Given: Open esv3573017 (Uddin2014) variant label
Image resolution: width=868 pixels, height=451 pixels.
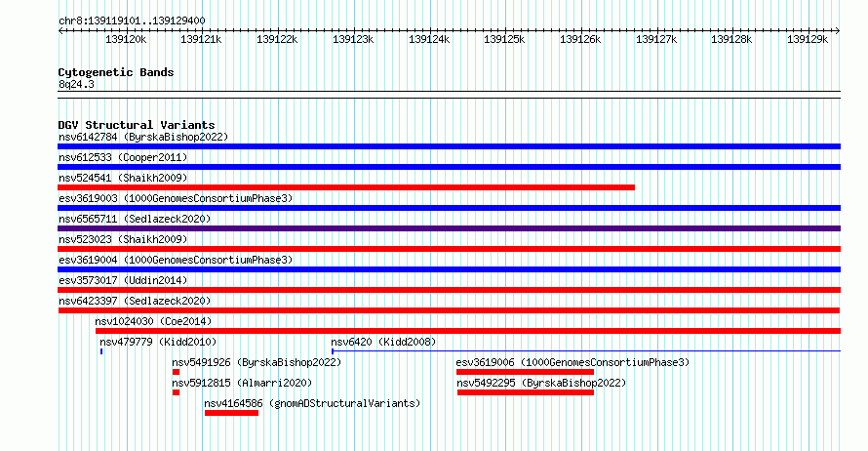Looking at the screenshot, I should click(x=123, y=280).
